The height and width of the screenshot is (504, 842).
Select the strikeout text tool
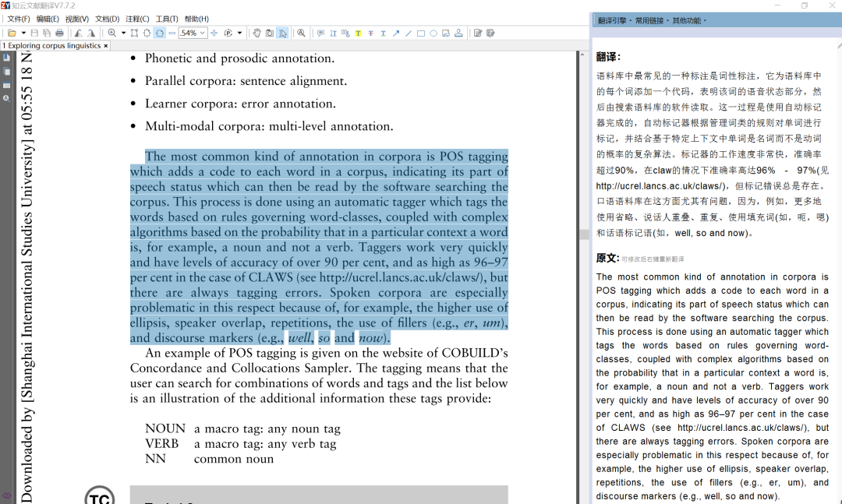370,33
